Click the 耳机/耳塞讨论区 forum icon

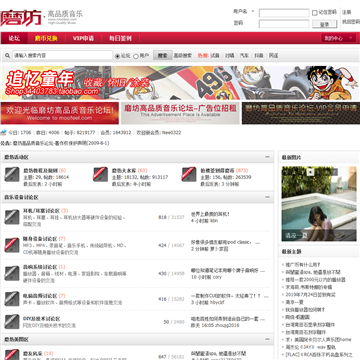pos(12,217)
